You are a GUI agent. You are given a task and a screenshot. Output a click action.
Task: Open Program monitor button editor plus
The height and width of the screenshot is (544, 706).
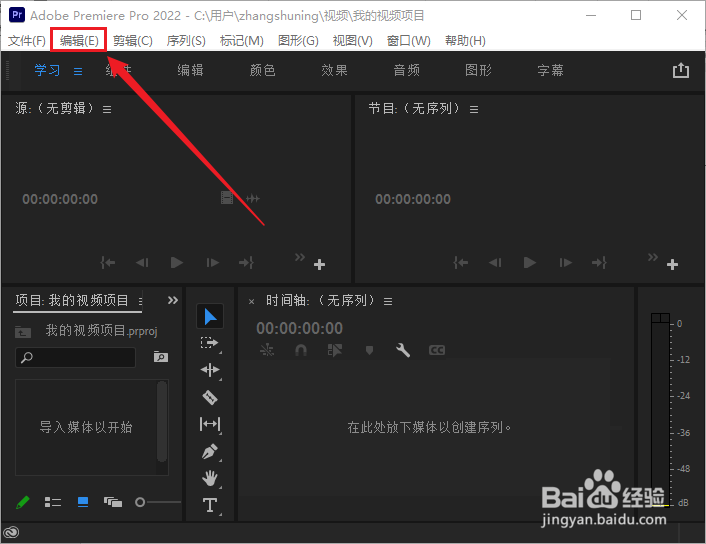coord(672,264)
